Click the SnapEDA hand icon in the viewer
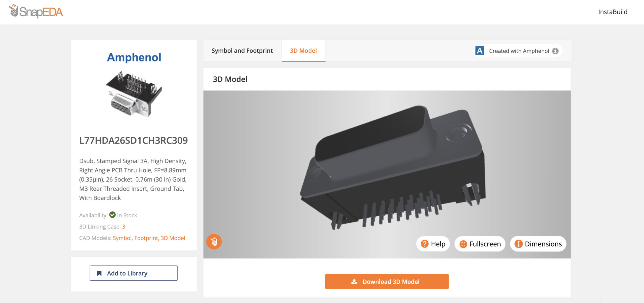644x303 pixels. (214, 241)
